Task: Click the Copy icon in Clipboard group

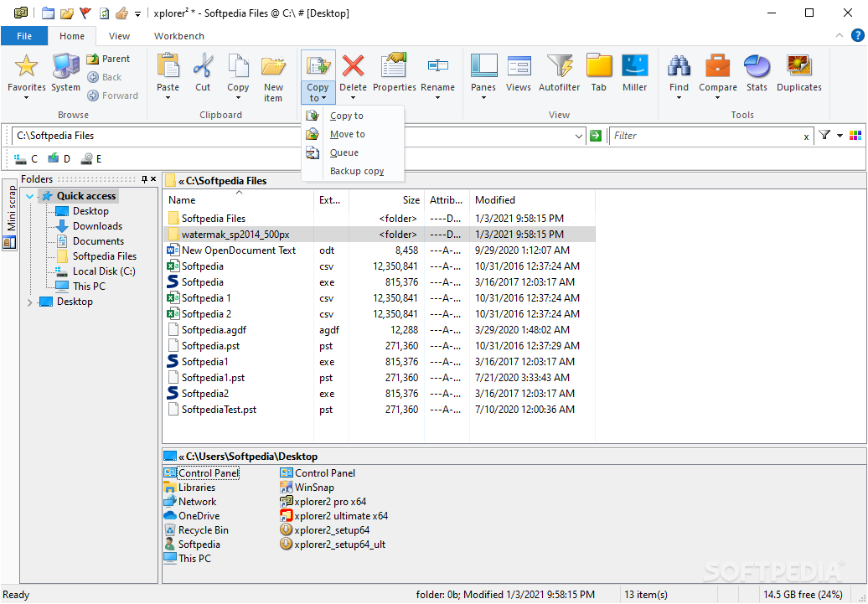Action: coord(238,66)
